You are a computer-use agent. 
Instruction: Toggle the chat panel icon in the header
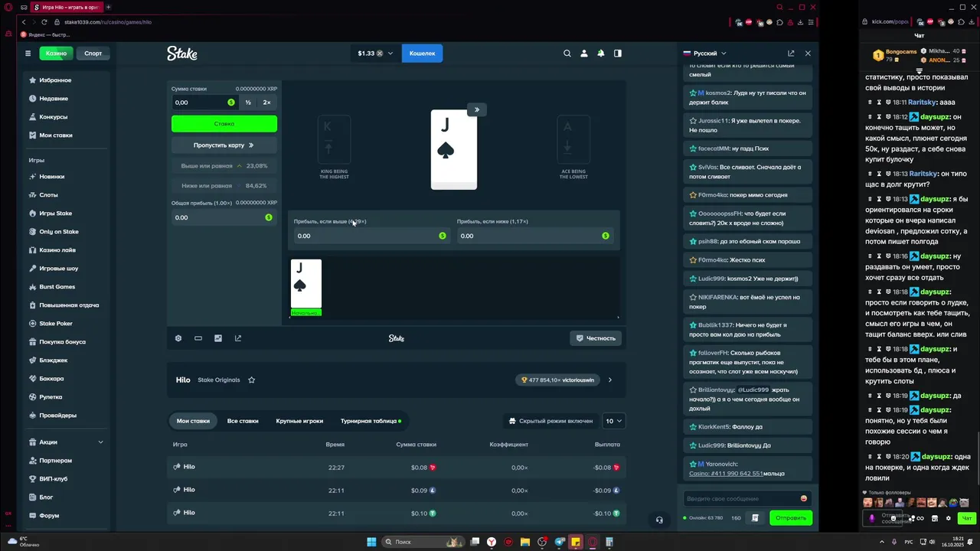coord(618,54)
